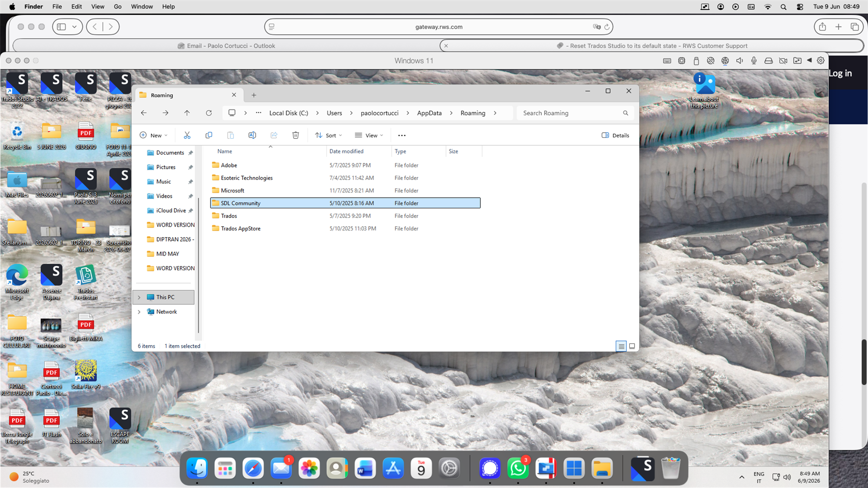Toggle the Details pane

[615, 136]
